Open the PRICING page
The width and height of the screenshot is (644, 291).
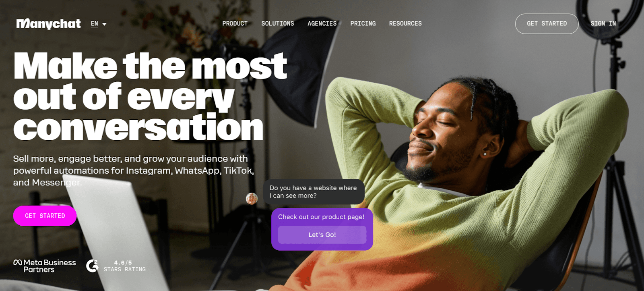click(363, 24)
